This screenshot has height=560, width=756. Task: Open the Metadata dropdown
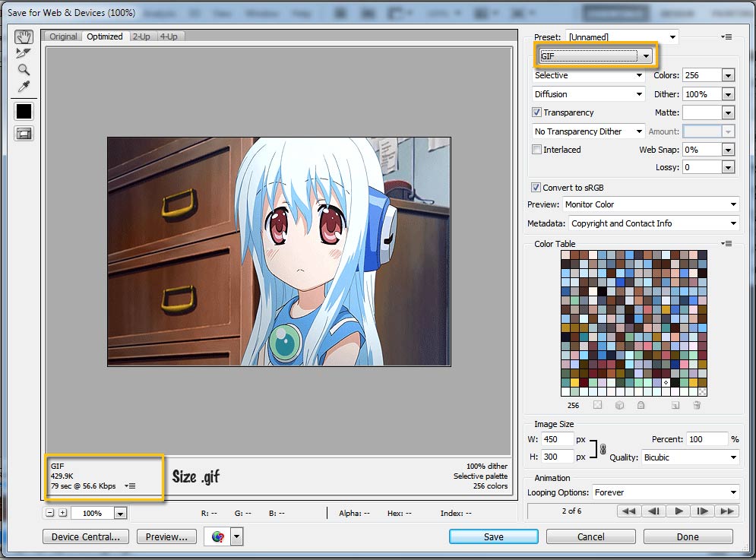point(653,223)
